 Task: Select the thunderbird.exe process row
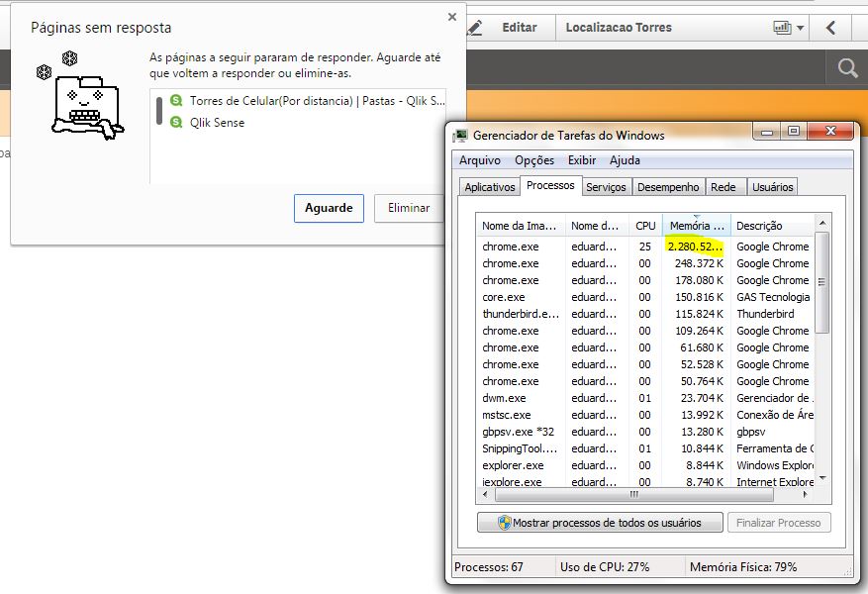645,314
